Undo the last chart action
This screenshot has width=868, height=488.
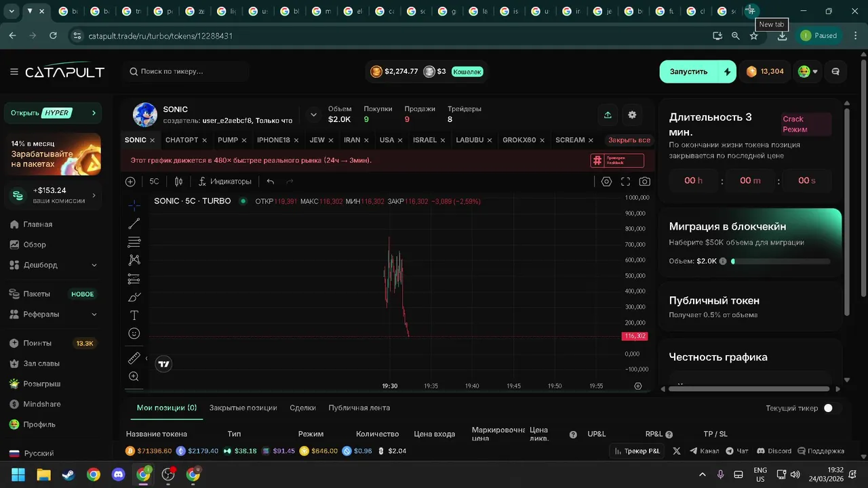click(271, 182)
